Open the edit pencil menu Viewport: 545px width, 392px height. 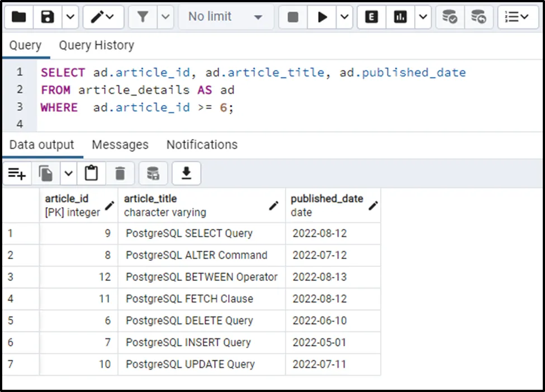[103, 17]
